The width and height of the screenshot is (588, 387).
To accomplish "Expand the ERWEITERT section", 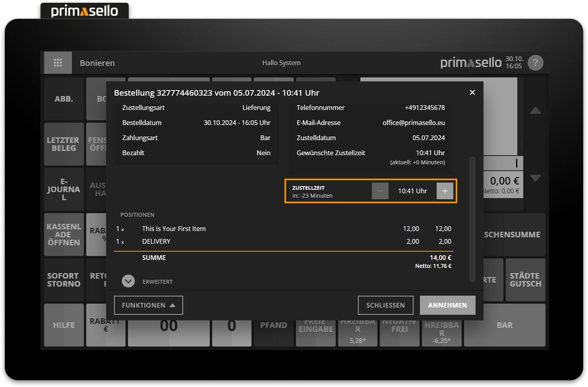I will 128,281.
